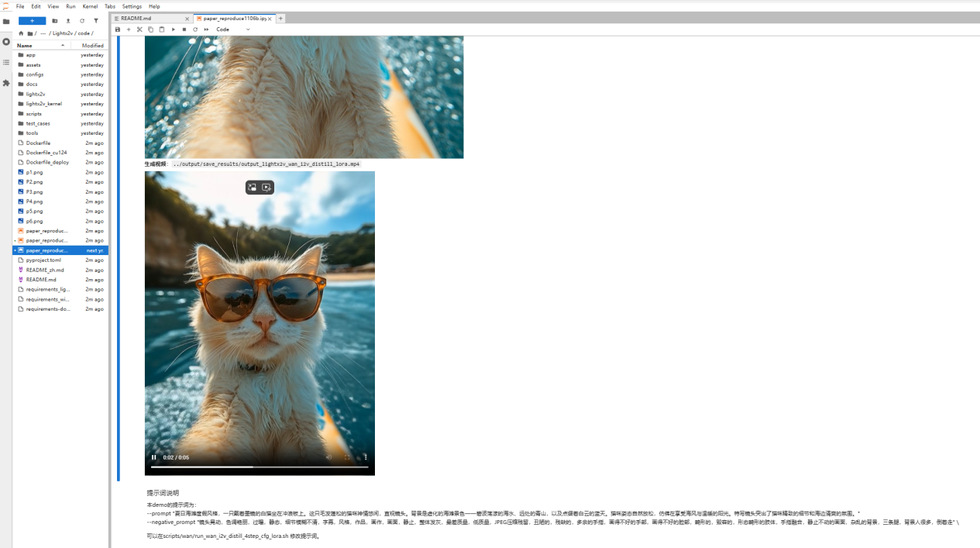
Task: Show the Table of Contents sidebar
Action: (x=6, y=62)
